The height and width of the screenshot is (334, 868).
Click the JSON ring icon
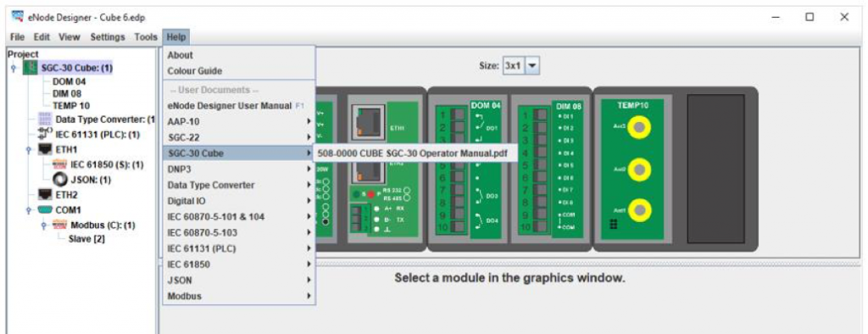pos(59,180)
